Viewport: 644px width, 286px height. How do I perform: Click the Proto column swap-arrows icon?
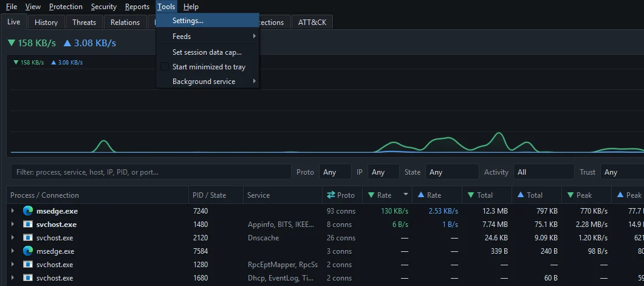[x=331, y=195]
